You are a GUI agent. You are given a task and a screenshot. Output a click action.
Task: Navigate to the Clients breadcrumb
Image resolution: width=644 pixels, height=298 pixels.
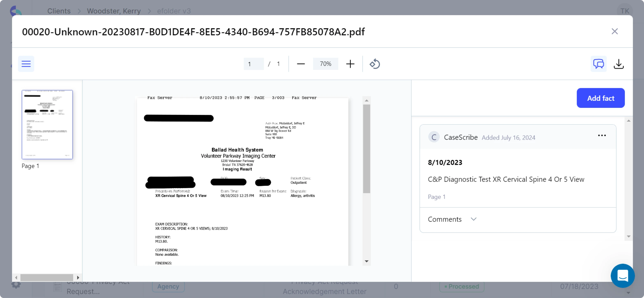tap(59, 11)
